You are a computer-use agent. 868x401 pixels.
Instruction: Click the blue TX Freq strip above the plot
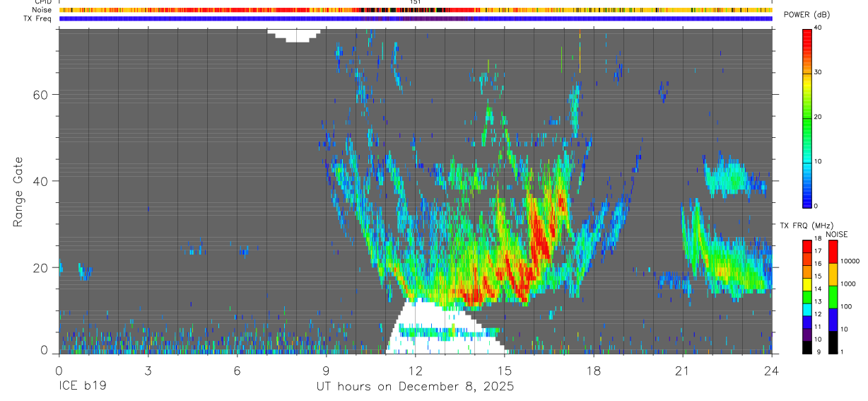tap(416, 18)
